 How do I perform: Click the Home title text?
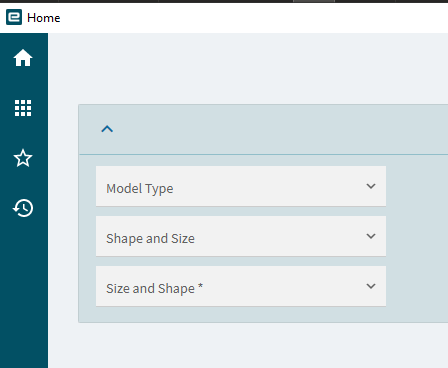tap(44, 18)
